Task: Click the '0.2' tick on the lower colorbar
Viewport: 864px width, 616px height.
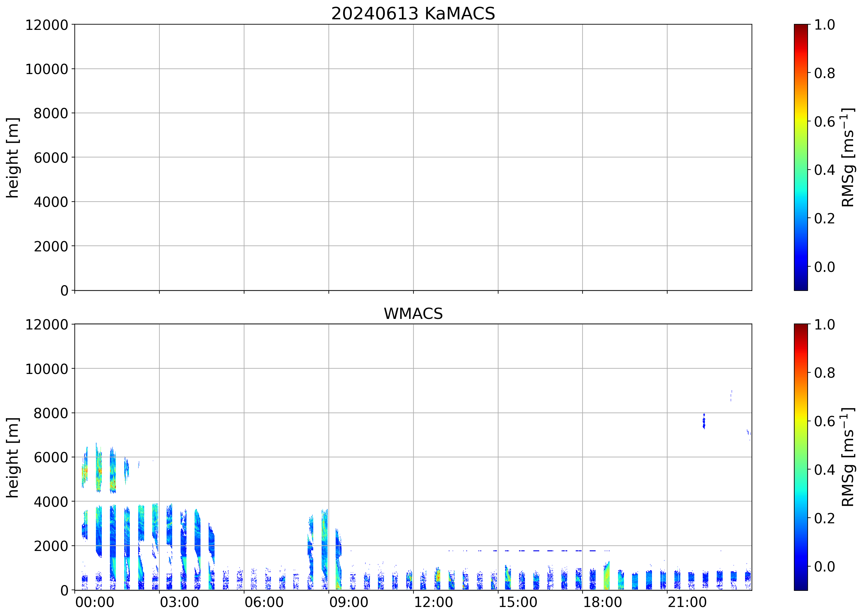Action: pyautogui.click(x=824, y=518)
